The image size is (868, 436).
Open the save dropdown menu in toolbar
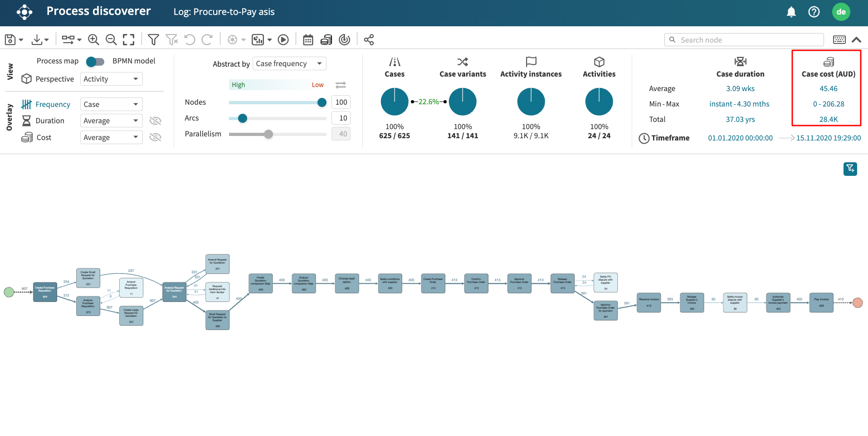click(14, 40)
